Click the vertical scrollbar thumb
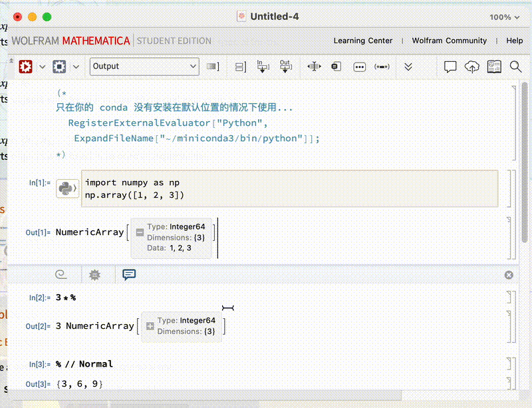The image size is (532, 408). click(525, 162)
